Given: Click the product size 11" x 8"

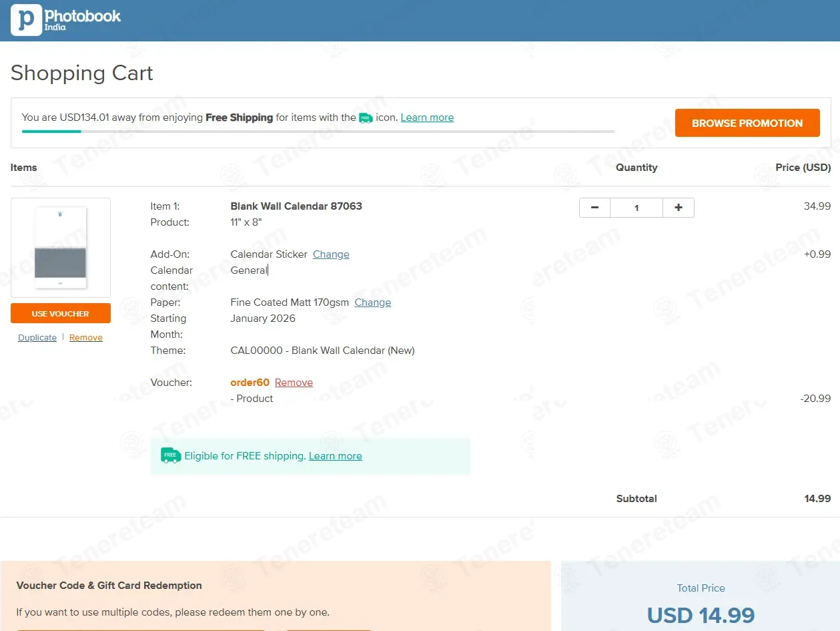Looking at the screenshot, I should [246, 222].
